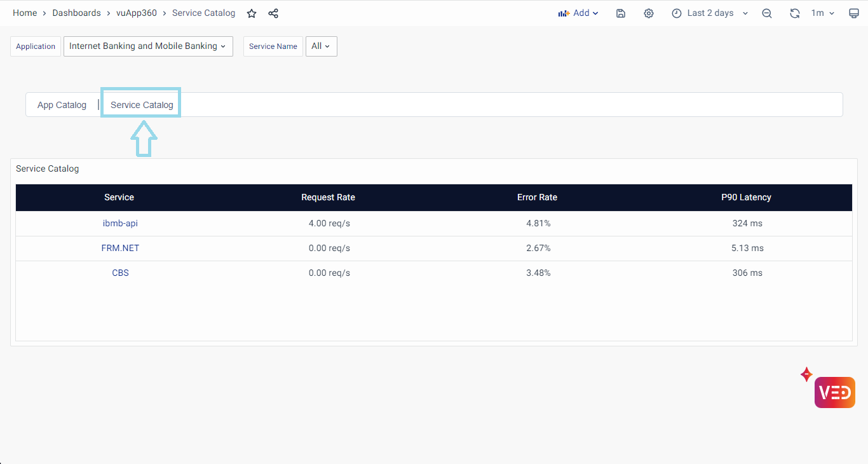Open the Add panel dropdown
Screen dimensions: 868x464
pos(578,13)
